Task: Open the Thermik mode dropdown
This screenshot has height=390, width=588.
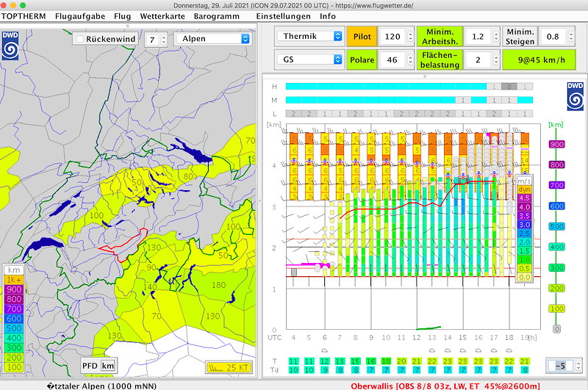Action: coord(309,36)
